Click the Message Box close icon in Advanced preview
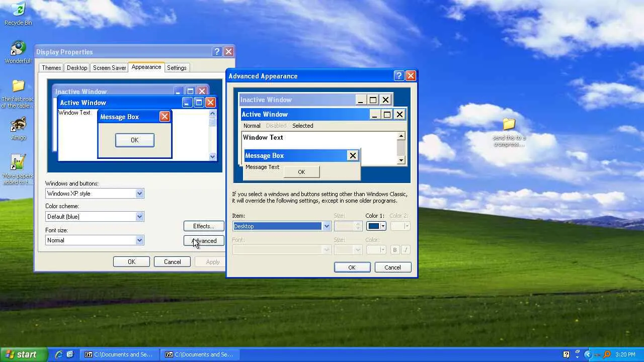The width and height of the screenshot is (644, 362). (x=353, y=156)
